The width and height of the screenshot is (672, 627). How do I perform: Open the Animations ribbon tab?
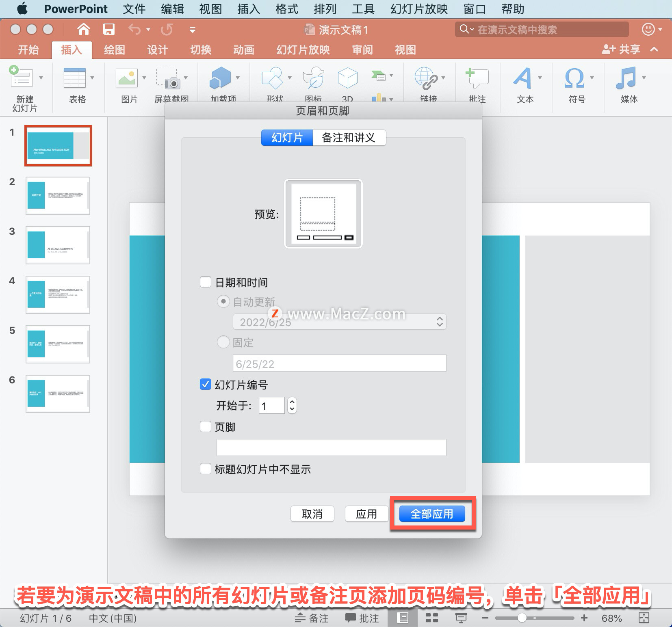[244, 50]
